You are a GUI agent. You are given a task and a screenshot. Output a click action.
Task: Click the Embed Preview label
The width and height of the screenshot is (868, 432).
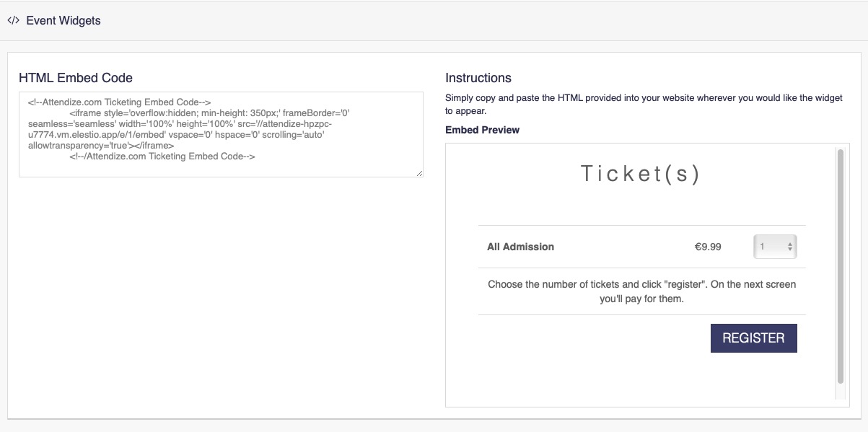click(482, 130)
